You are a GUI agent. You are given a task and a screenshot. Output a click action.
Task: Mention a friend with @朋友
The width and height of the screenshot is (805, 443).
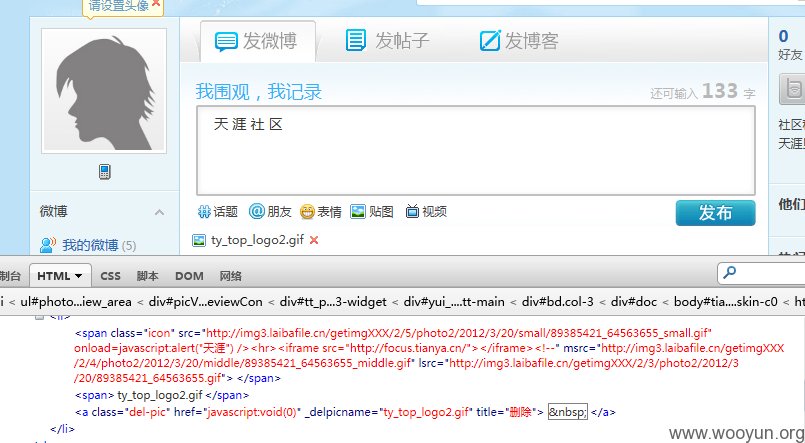tap(270, 211)
